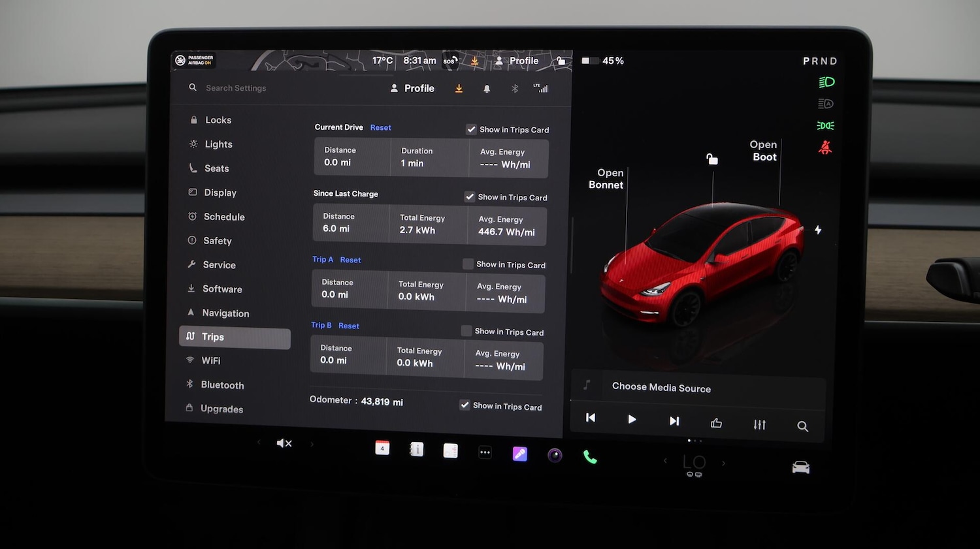Viewport: 980px width, 549px height.
Task: Tap the left arrow near the volume control
Action: (x=259, y=443)
